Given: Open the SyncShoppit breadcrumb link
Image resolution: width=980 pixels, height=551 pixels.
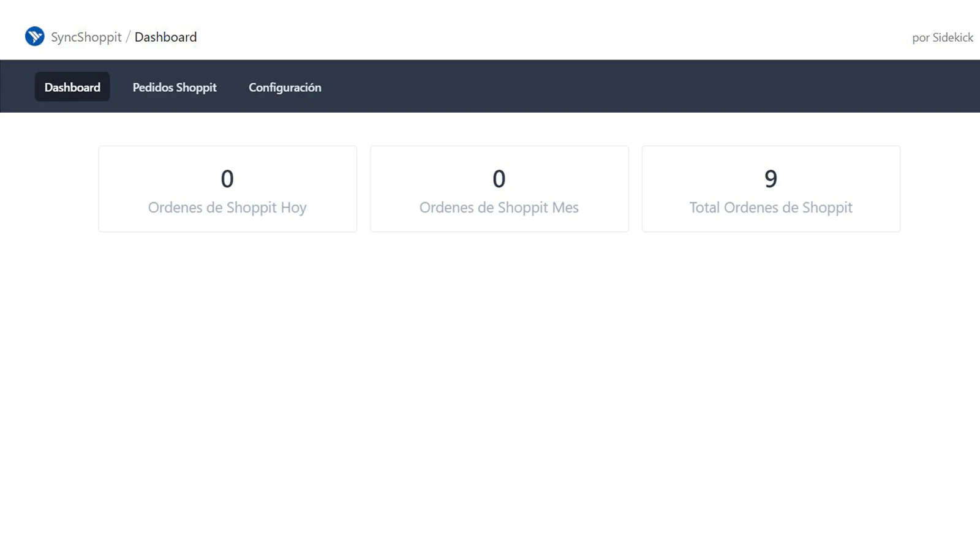Looking at the screenshot, I should 86,37.
